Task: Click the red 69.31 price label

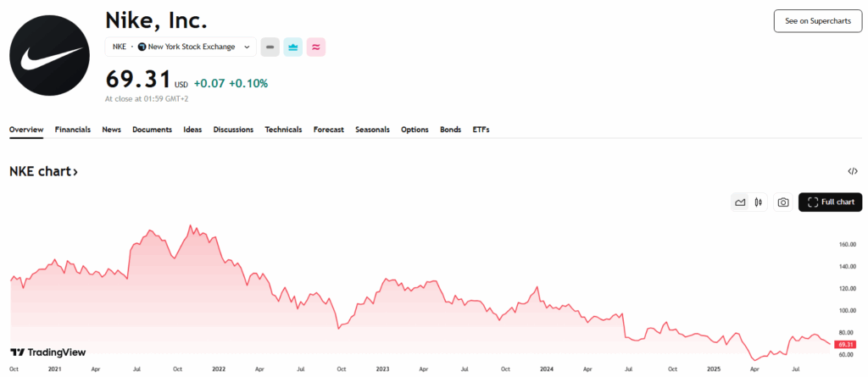Action: (x=844, y=345)
